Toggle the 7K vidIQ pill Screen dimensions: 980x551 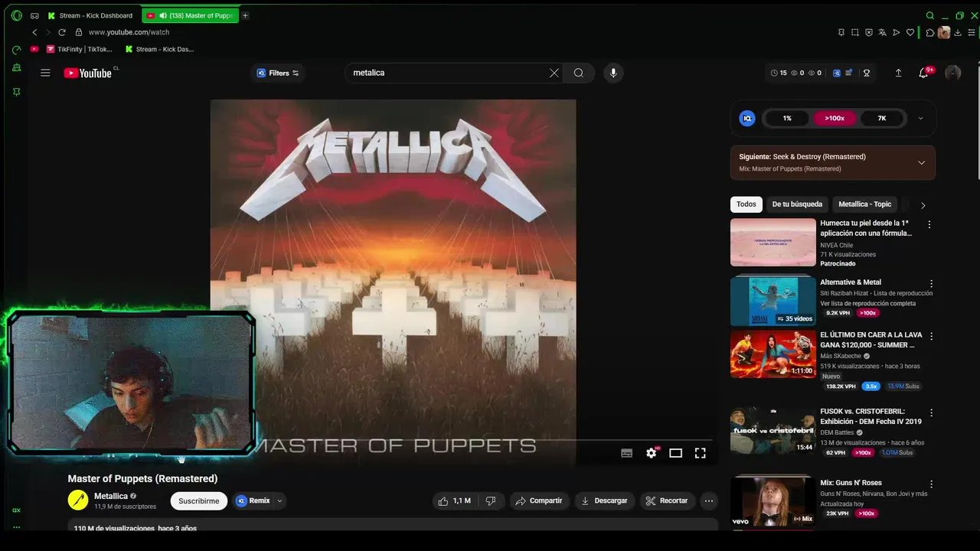[882, 118]
